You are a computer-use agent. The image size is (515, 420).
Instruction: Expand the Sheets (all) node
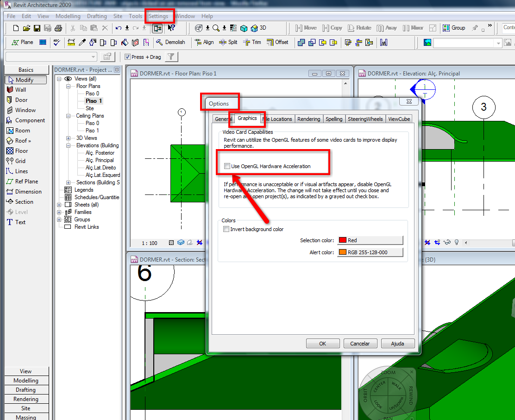pos(59,205)
